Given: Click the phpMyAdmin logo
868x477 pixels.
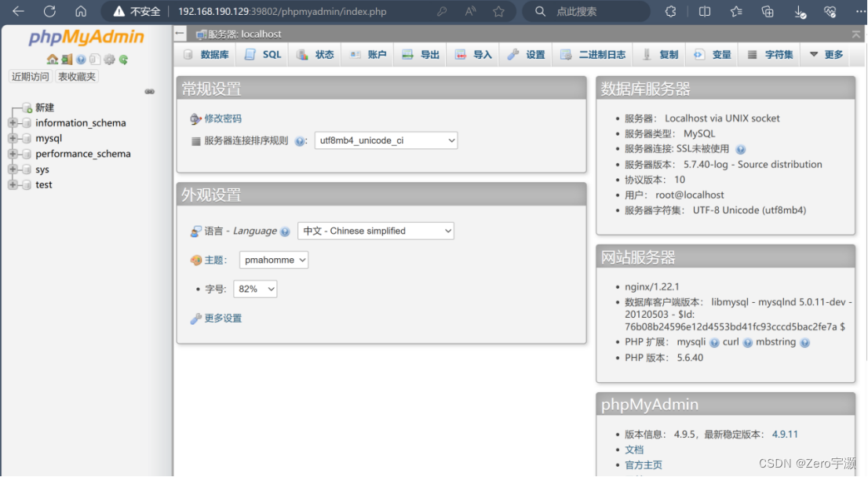Looking at the screenshot, I should 86,37.
